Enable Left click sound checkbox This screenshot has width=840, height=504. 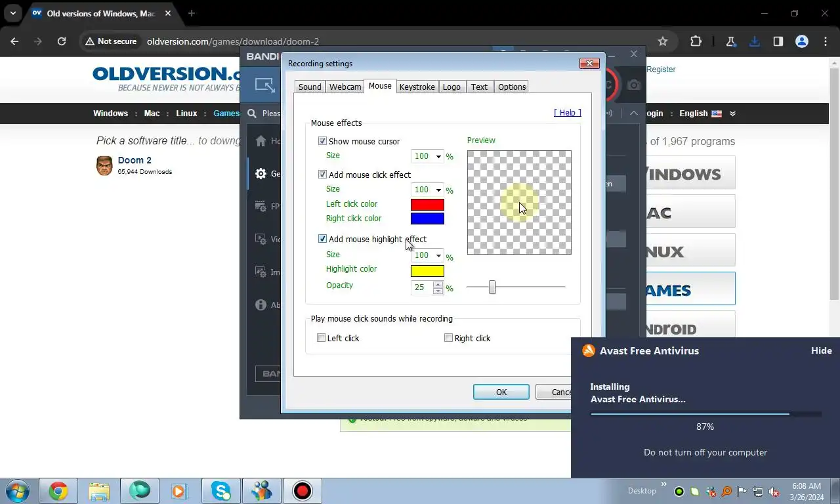coord(321,338)
